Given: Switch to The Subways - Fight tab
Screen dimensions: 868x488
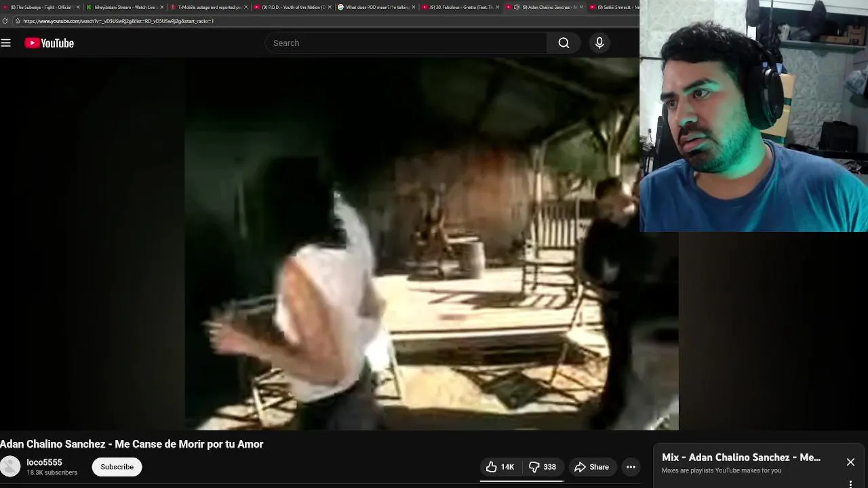Looking at the screenshot, I should click(x=41, y=7).
